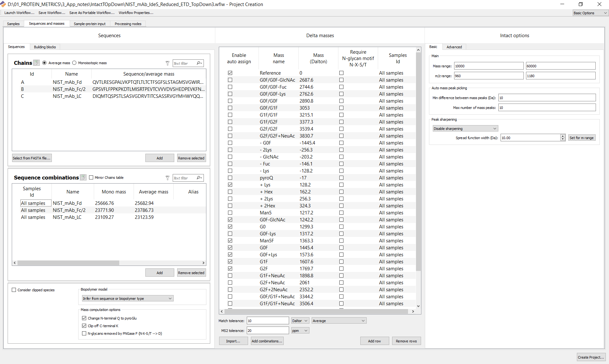Toggle Change N-terminal Q to pyroGlu
The image size is (609, 364).
pyautogui.click(x=84, y=318)
